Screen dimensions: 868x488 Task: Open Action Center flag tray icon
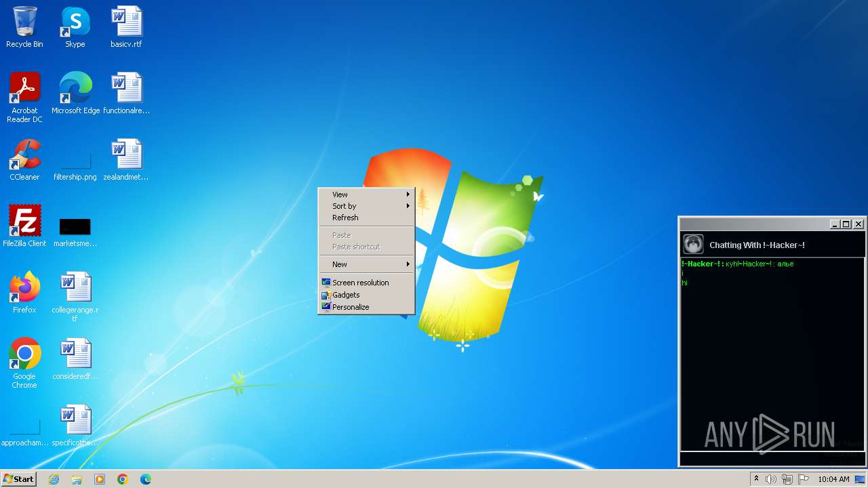(x=804, y=479)
